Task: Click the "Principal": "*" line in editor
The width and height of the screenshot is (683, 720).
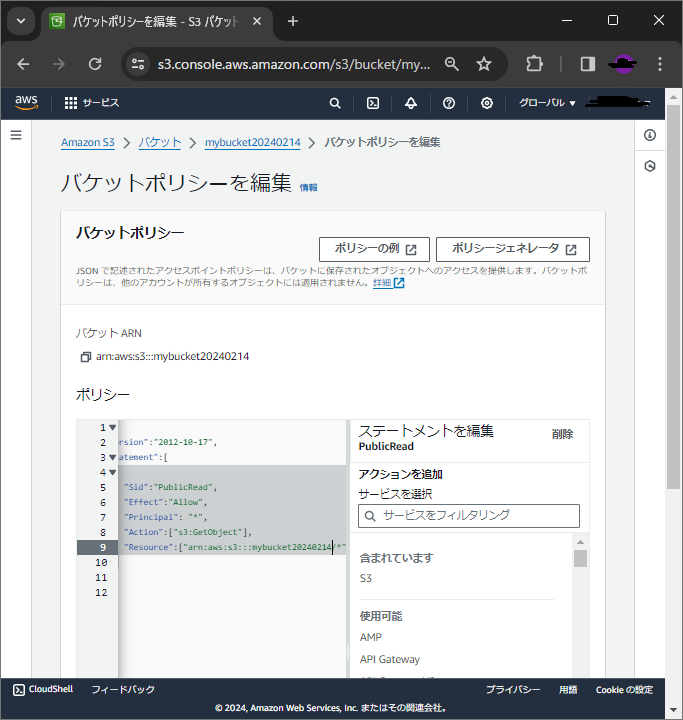Action: point(165,517)
